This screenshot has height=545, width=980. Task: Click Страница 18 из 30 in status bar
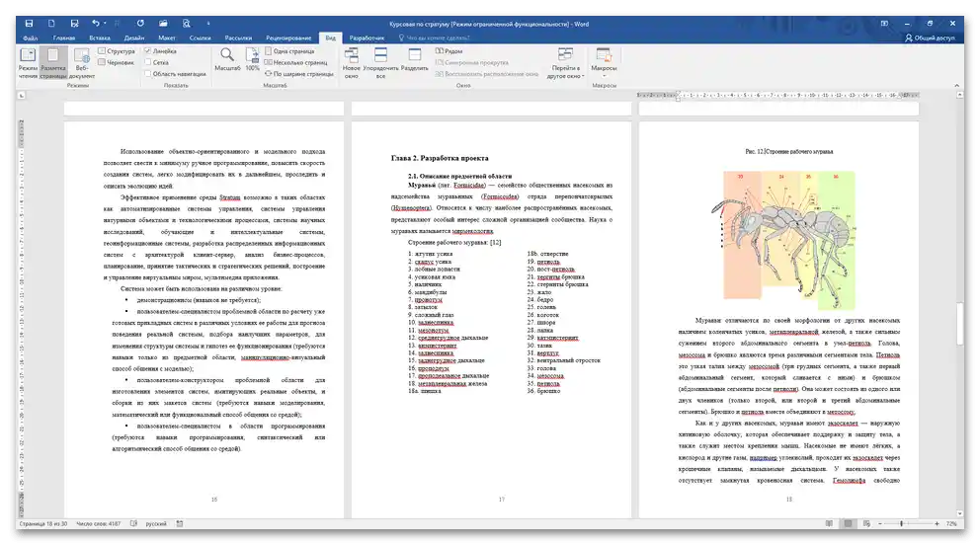pyautogui.click(x=43, y=524)
